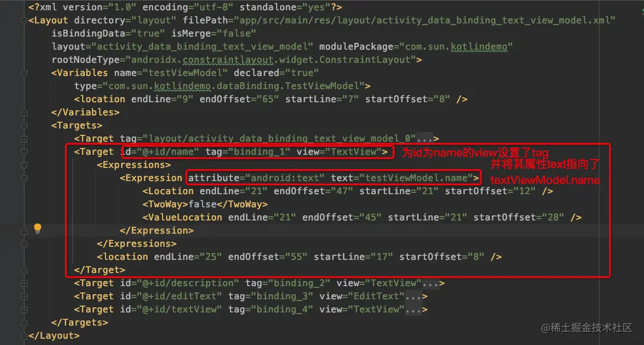Click the location endLine="25" line
The width and height of the screenshot is (644, 345).
point(299,257)
